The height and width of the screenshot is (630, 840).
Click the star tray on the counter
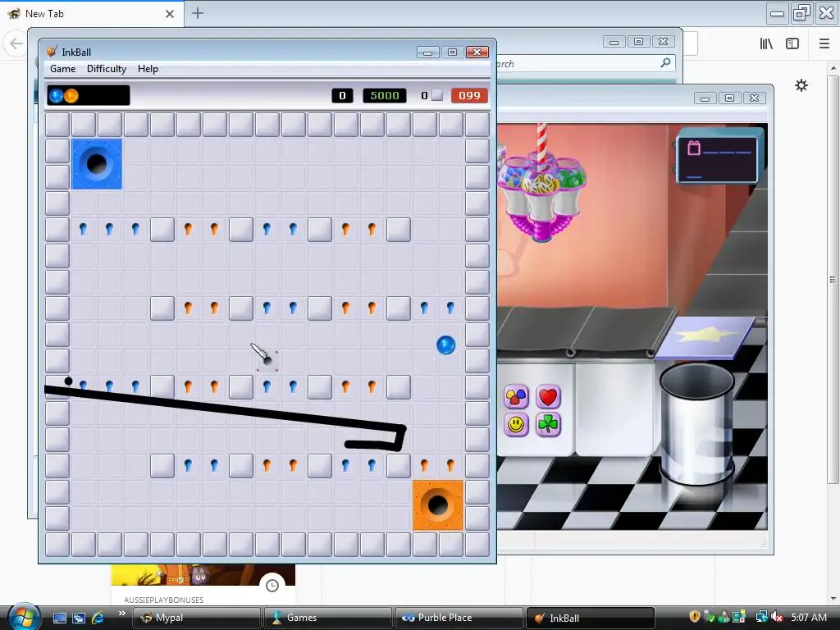[x=705, y=339]
